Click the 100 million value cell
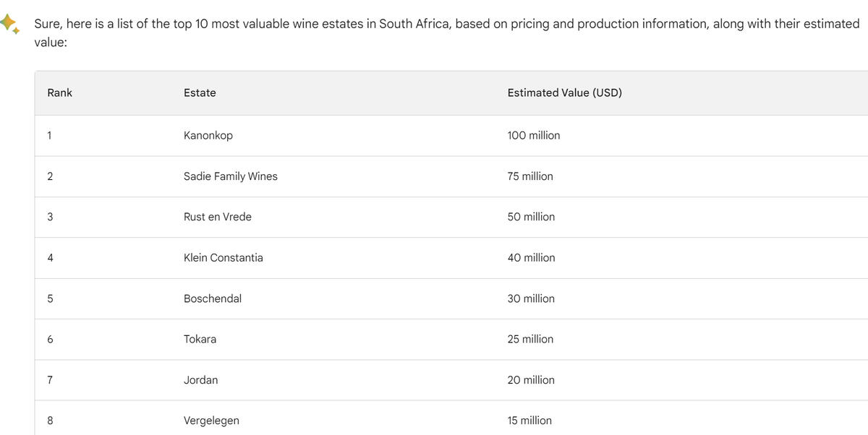Screen dimensions: 868x435 point(534,135)
